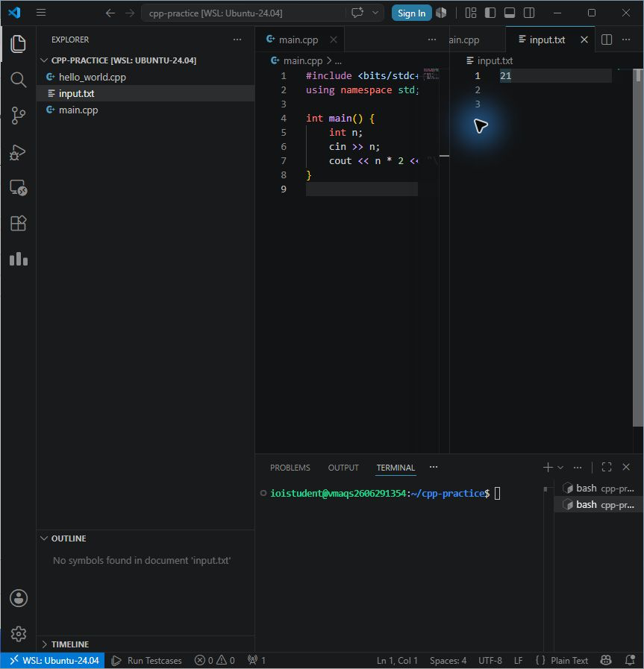Open the WSL: Ubuntu-24.04 remote menu
The width and height of the screenshot is (644, 669).
[53, 661]
